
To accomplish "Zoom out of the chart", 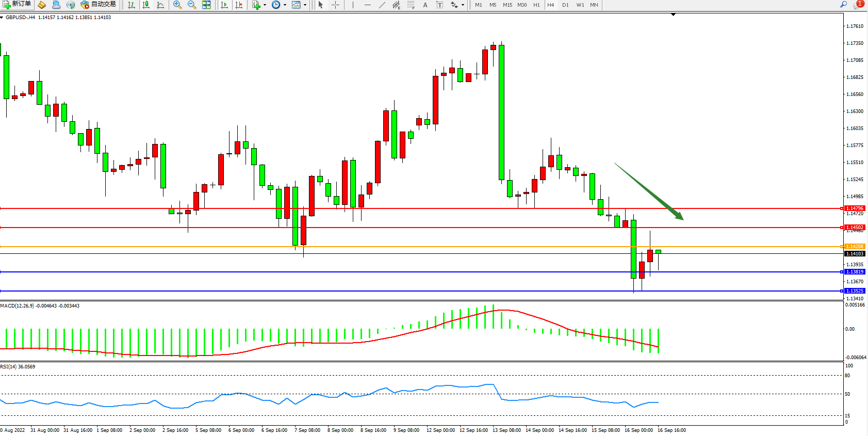I will coord(192,5).
